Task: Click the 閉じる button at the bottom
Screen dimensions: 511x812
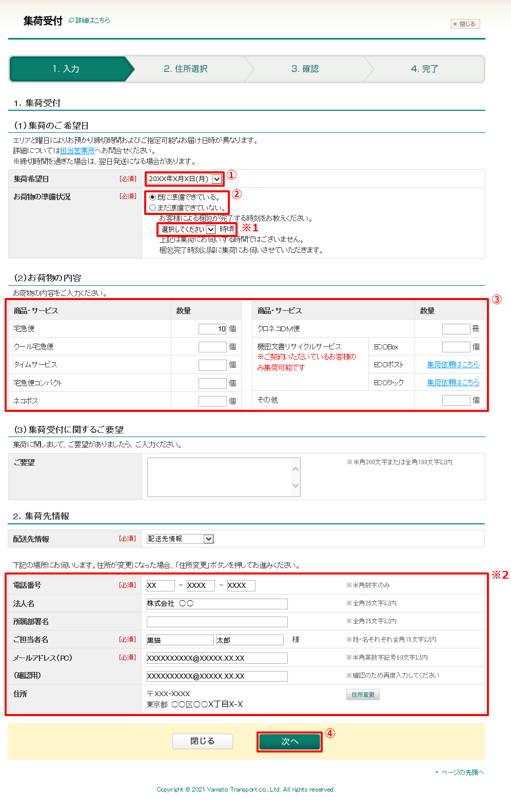Action: click(x=203, y=741)
